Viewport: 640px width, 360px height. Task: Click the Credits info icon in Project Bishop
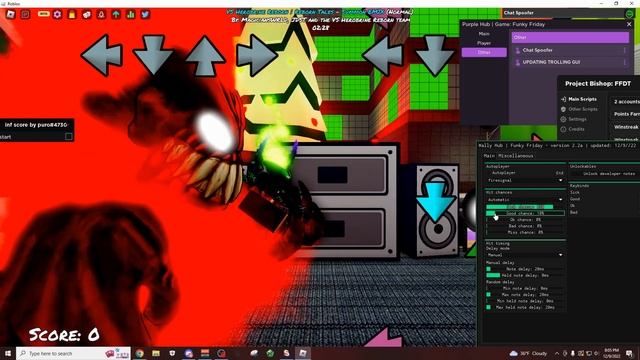pos(563,129)
